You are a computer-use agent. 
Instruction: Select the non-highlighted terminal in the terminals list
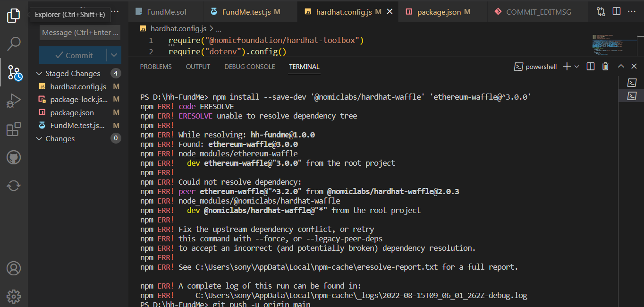[632, 83]
